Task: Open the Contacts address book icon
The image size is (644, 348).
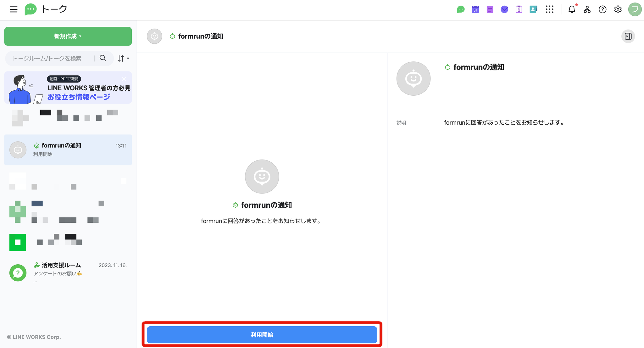Action: pos(533,9)
